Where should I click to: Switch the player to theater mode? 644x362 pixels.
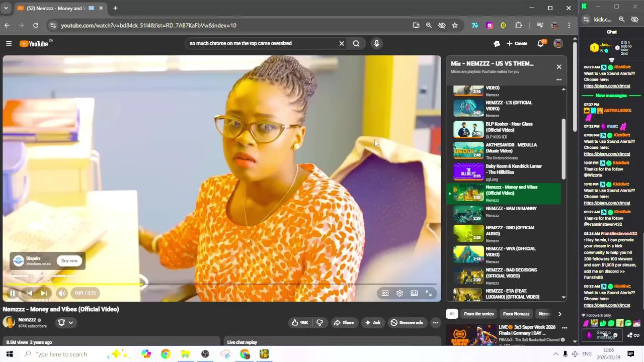pos(414,293)
